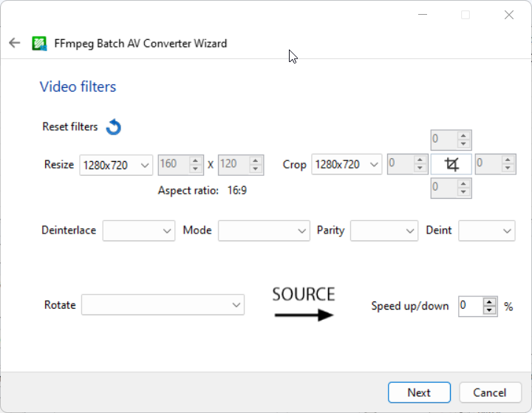Screen dimensions: 532x413
Task: Click the crop tool icon button
Action: 451,164
